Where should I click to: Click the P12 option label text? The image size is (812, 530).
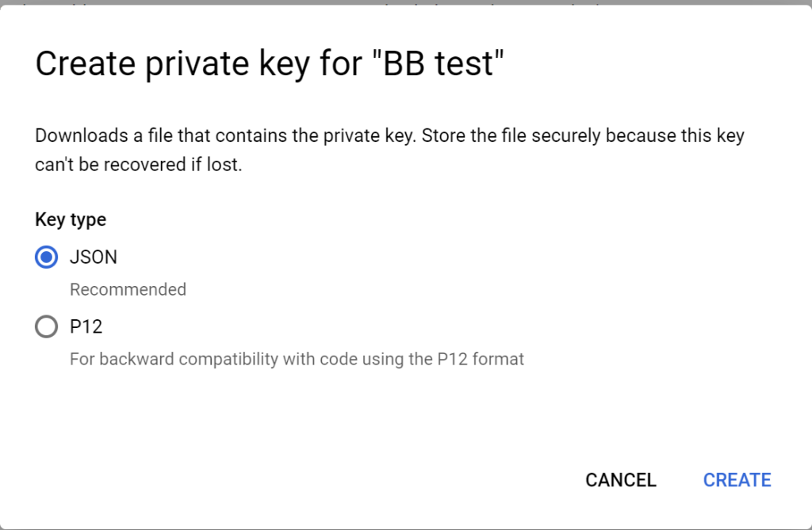(86, 326)
